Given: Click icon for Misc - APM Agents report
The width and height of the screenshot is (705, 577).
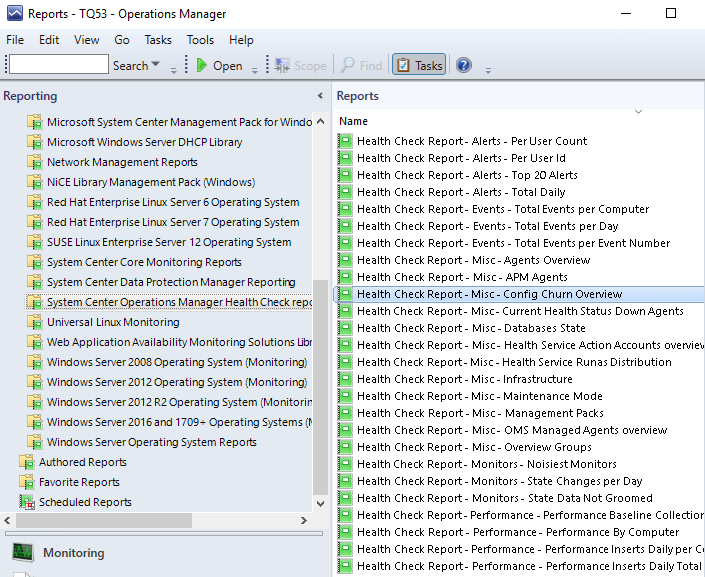Looking at the screenshot, I should (x=345, y=277).
